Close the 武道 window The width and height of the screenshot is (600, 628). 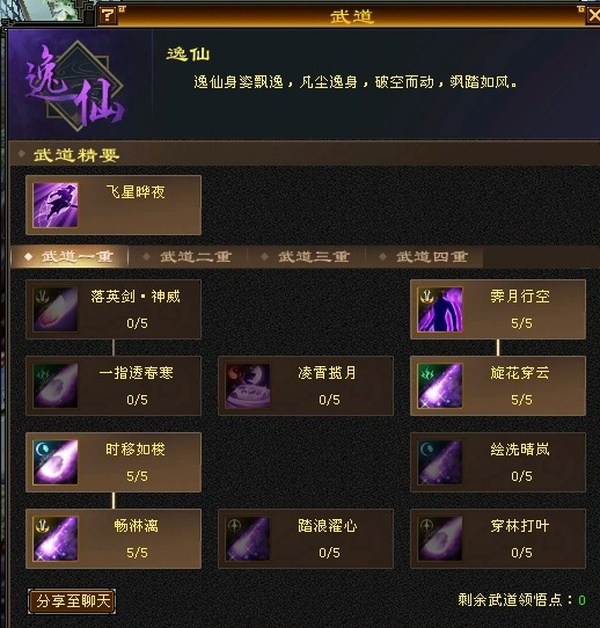pos(594,16)
